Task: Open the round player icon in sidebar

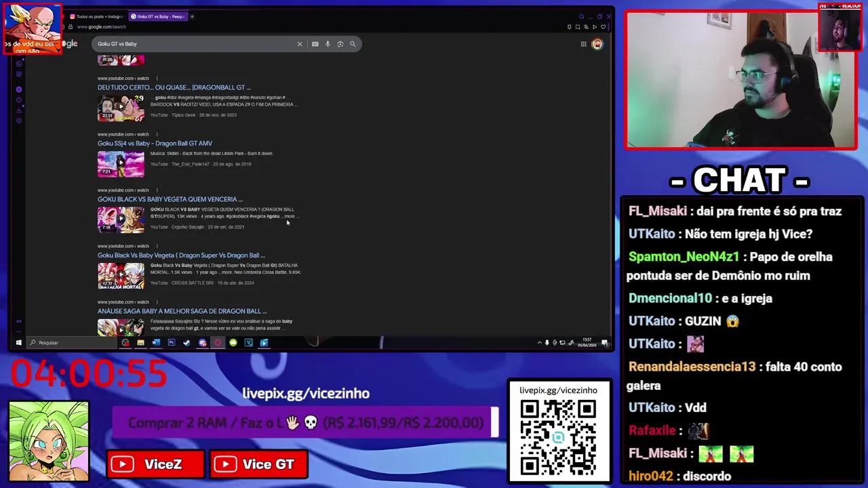Action: [19, 89]
